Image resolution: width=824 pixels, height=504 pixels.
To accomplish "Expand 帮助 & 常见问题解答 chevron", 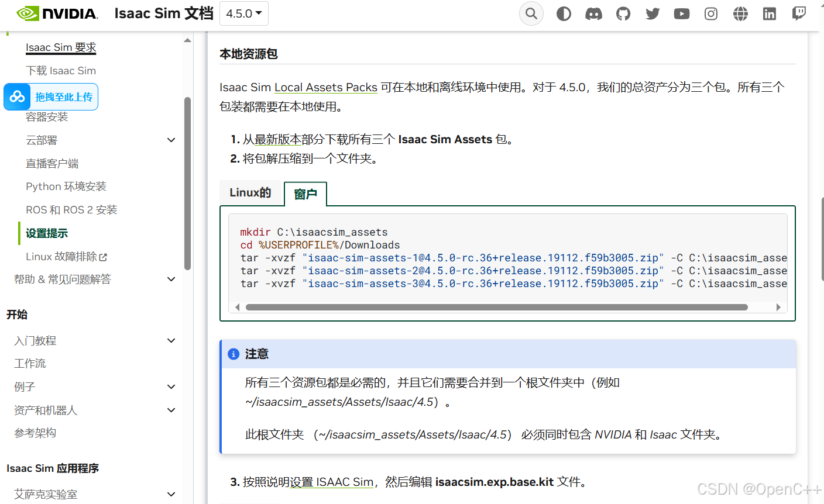I will tap(171, 279).
